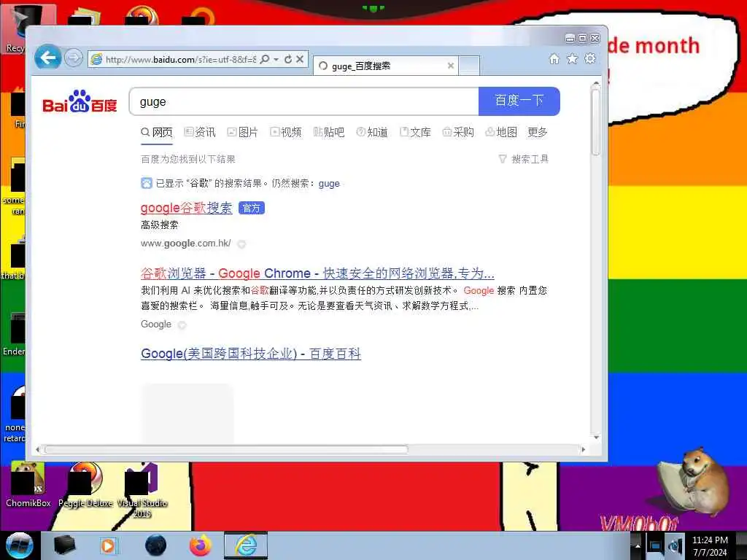Viewport: 747px width, 560px height.
Task: Click the scroll down arrow
Action: tap(596, 437)
